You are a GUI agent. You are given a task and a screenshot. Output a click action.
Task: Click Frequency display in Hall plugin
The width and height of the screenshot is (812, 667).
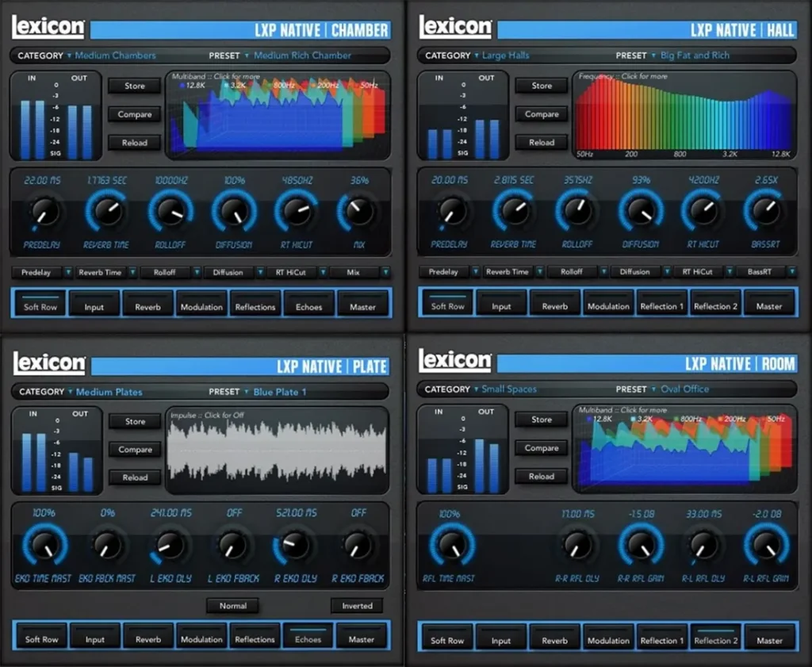684,115
